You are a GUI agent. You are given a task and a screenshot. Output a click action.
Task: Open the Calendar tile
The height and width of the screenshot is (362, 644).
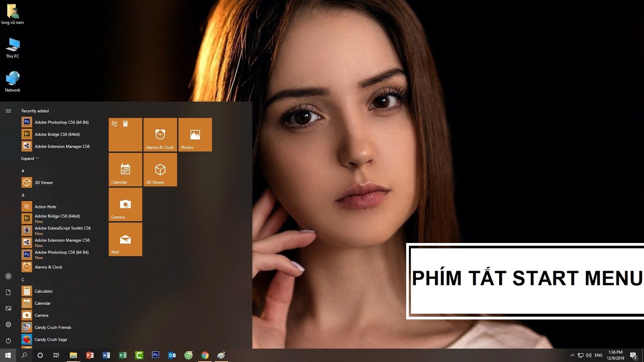click(x=125, y=170)
